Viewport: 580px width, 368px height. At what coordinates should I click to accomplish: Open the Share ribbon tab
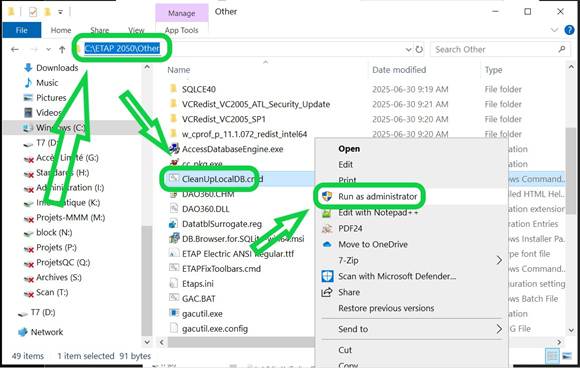point(100,30)
